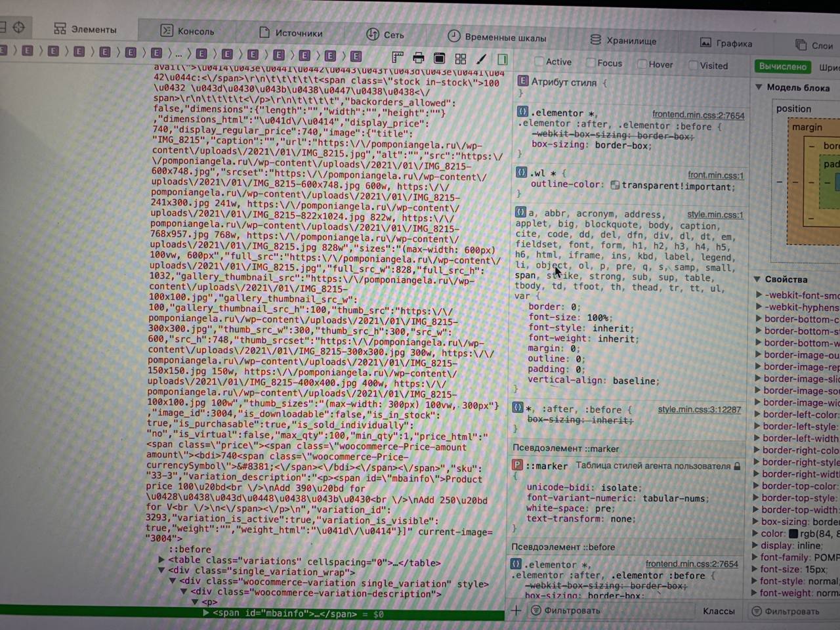
Task: Collapse div woocommerce-variation-description node
Action: (184, 592)
